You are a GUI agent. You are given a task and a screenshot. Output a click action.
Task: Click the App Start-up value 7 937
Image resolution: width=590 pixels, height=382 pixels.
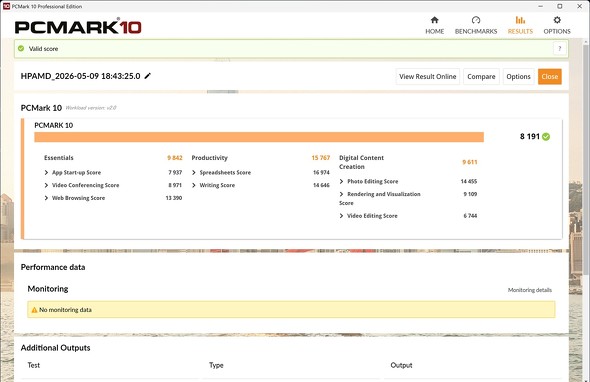coord(175,172)
